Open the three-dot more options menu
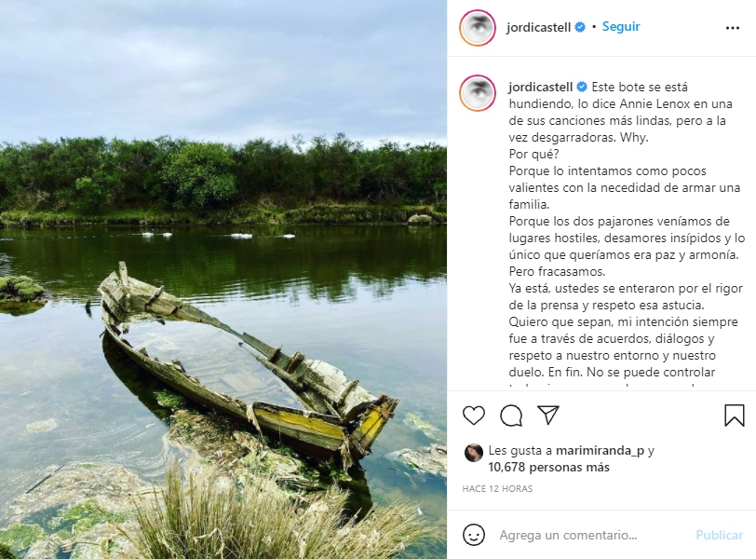This screenshot has height=559, width=756. pos(733,28)
